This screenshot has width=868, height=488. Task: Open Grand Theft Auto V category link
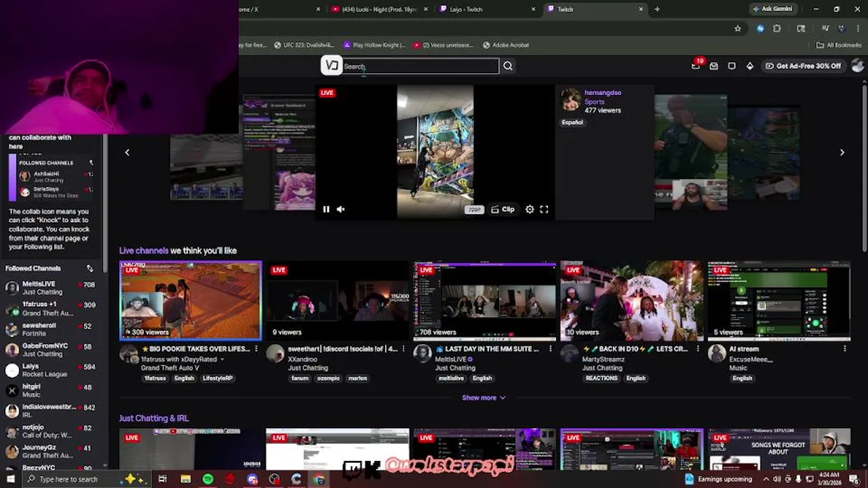170,368
